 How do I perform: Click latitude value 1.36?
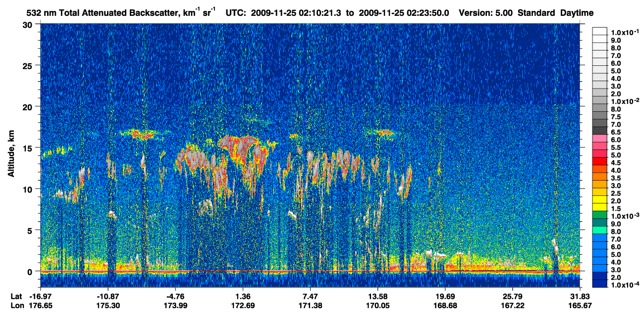click(x=243, y=296)
